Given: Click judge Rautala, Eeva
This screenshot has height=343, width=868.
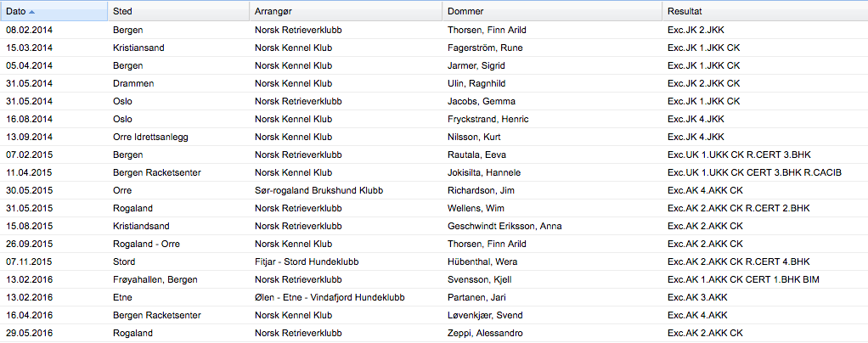Looking at the screenshot, I should [476, 155].
